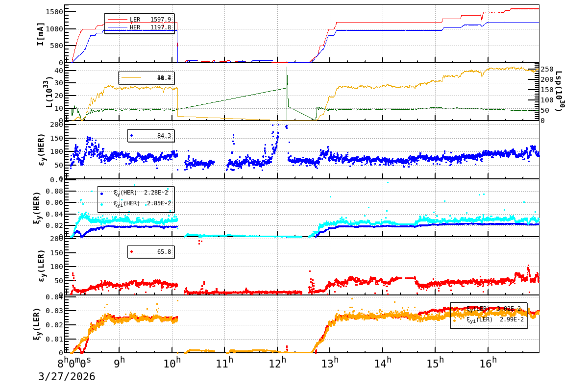Click the ξy(LER) vertical axis label
The image size is (588, 391).
[37, 323]
